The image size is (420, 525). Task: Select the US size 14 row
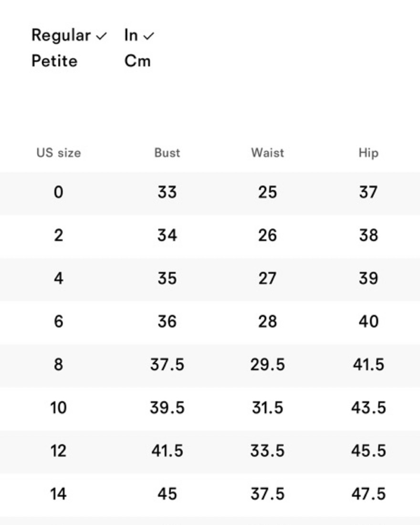[x=210, y=495]
